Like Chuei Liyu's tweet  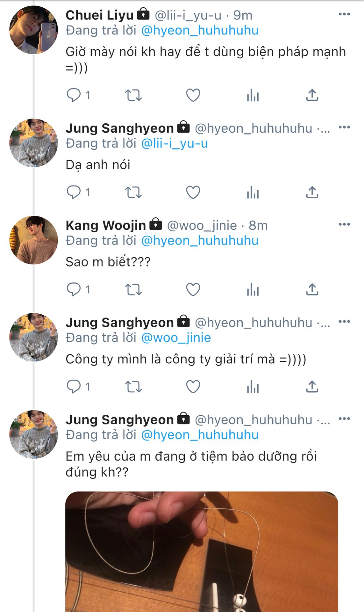[x=193, y=95]
